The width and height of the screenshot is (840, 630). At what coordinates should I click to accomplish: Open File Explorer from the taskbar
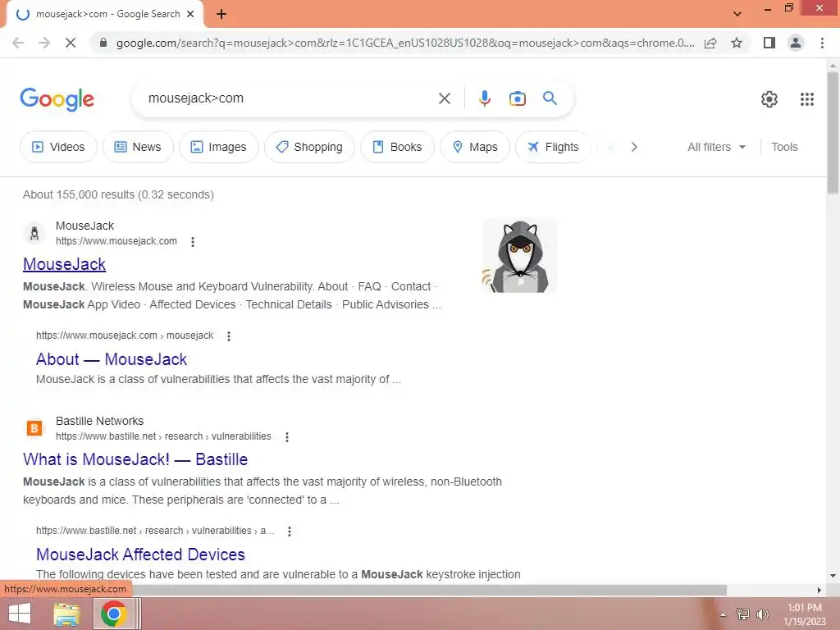click(x=66, y=614)
